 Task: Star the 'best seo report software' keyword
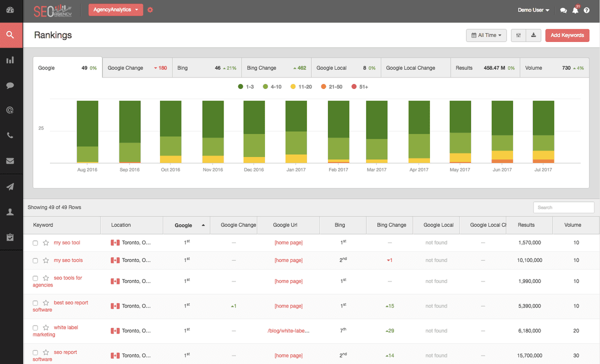click(x=46, y=303)
